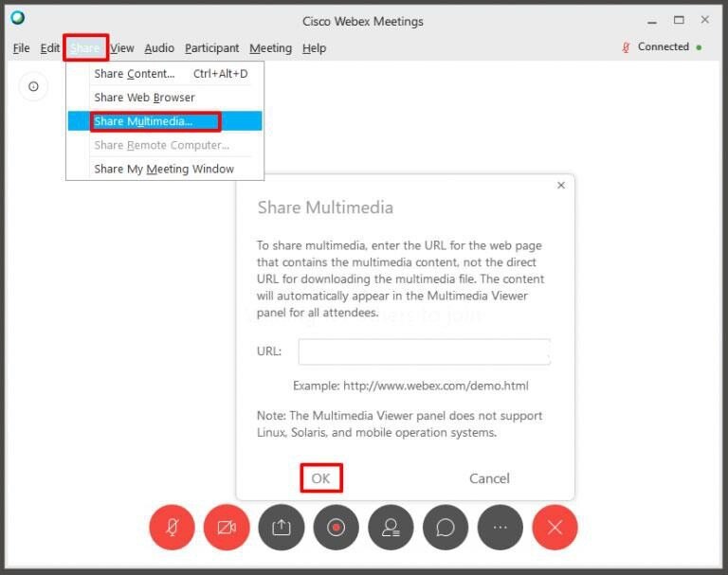Open the Edit menu

point(49,48)
